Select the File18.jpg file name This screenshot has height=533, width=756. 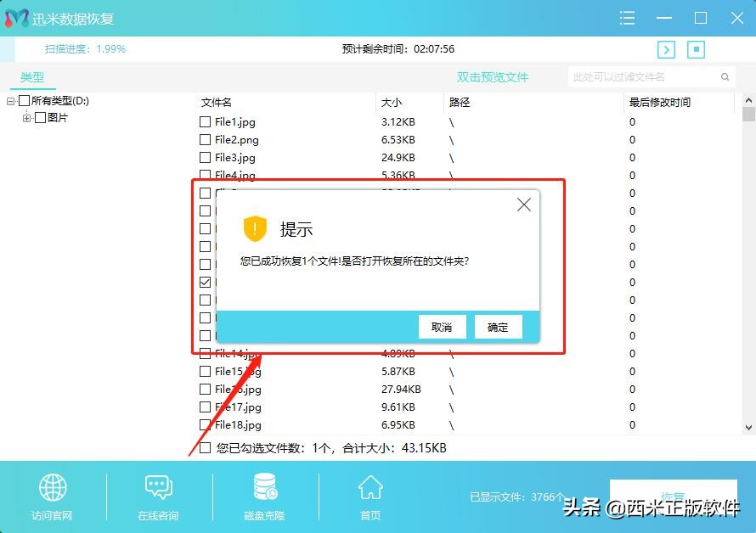(238, 425)
